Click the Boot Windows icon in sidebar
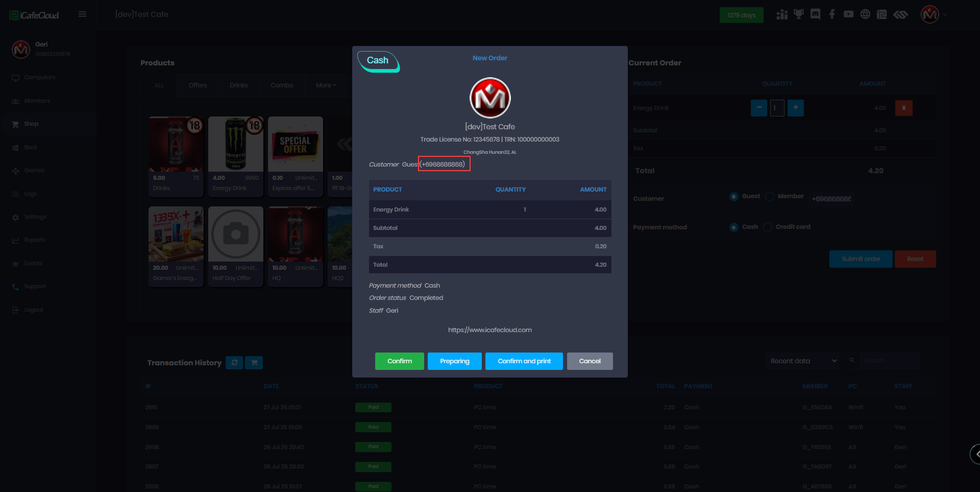This screenshot has height=492, width=980. click(x=15, y=148)
